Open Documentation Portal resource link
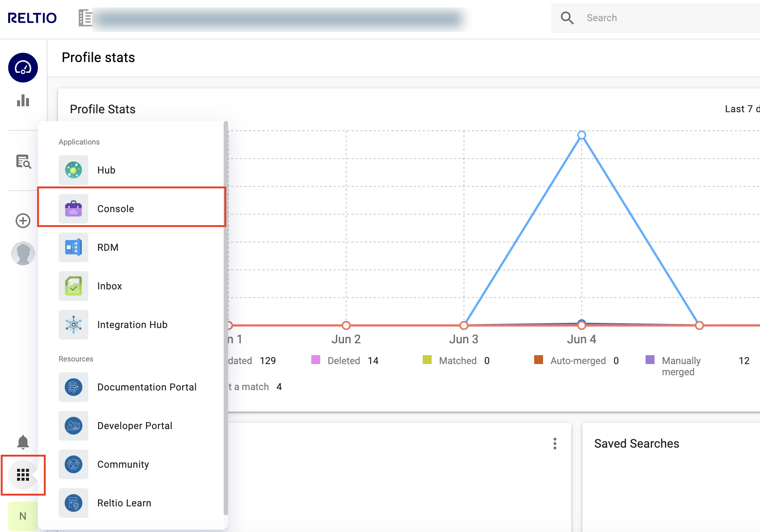 [131, 387]
